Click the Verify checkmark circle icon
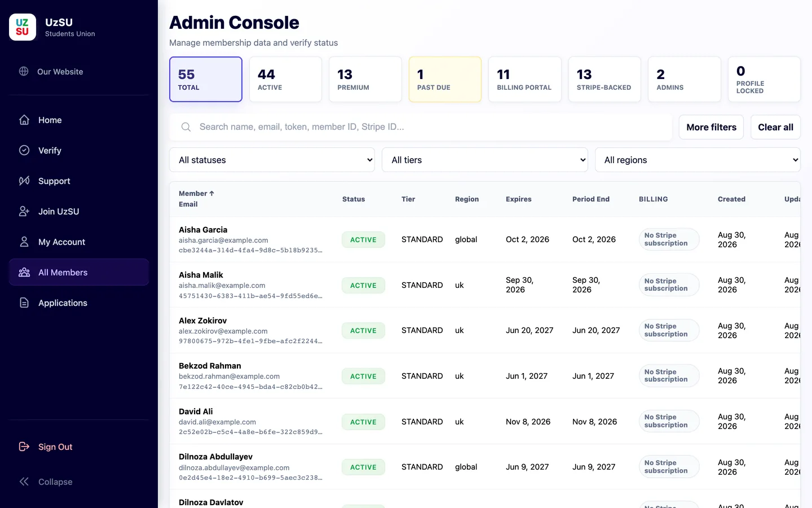 [x=24, y=150]
